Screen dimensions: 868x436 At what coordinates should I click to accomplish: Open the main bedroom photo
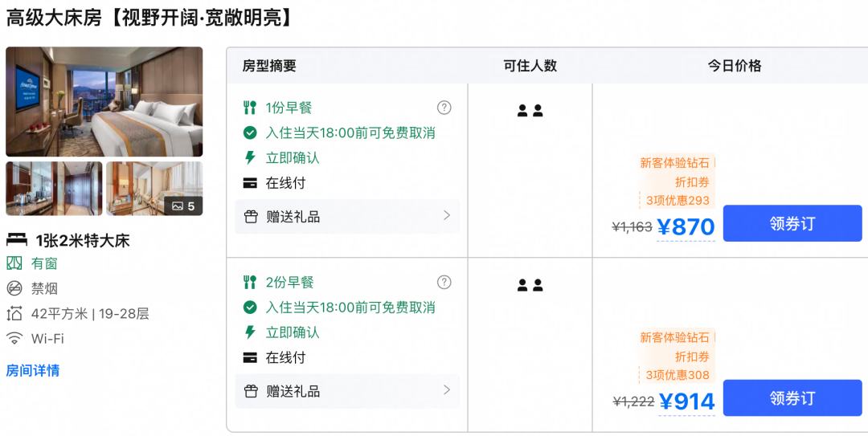click(104, 102)
